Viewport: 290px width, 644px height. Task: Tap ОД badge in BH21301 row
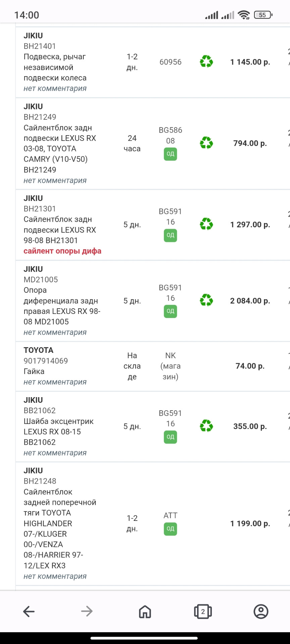tap(171, 235)
